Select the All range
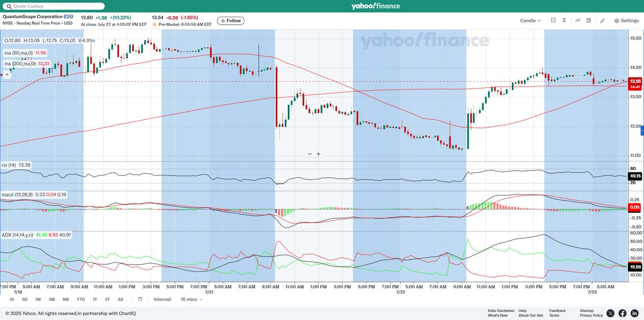Image resolution: width=644 pixels, height=320 pixels. point(120,299)
